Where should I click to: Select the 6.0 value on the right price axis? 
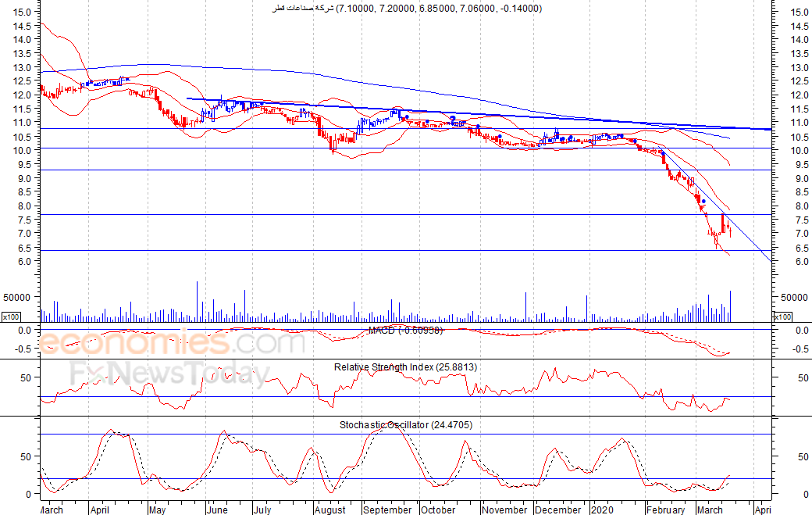click(802, 262)
